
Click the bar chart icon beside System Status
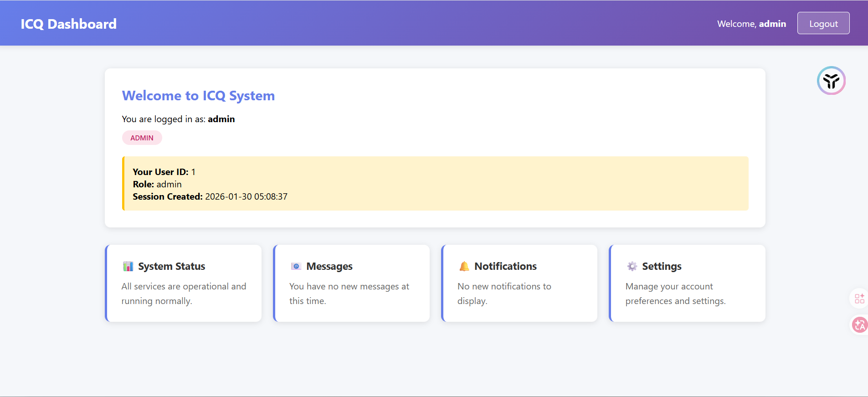(x=128, y=266)
